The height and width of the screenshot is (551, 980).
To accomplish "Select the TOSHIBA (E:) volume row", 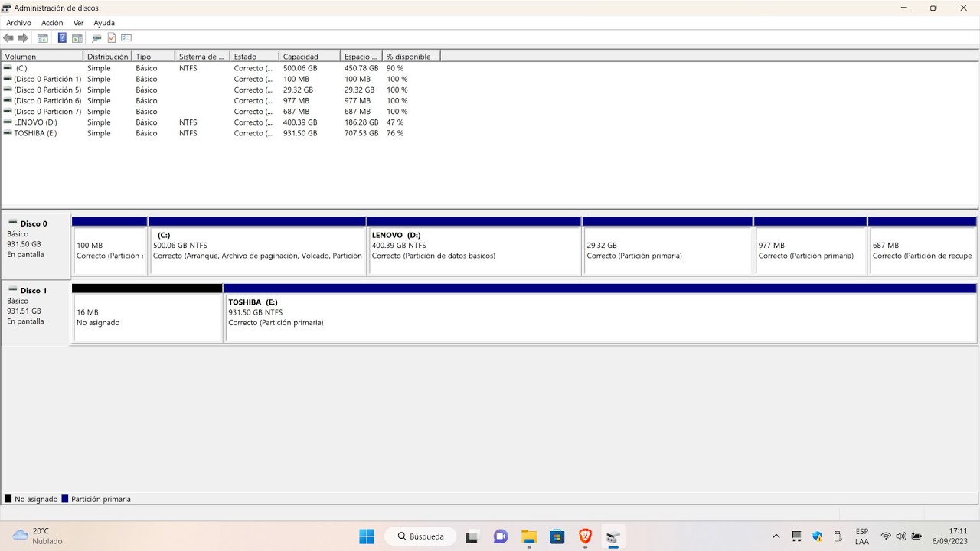I will click(x=222, y=133).
